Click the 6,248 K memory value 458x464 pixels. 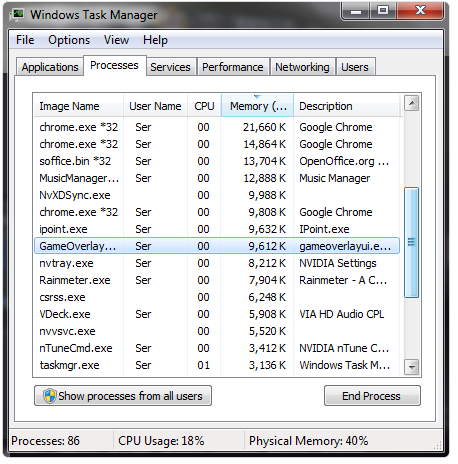267,297
